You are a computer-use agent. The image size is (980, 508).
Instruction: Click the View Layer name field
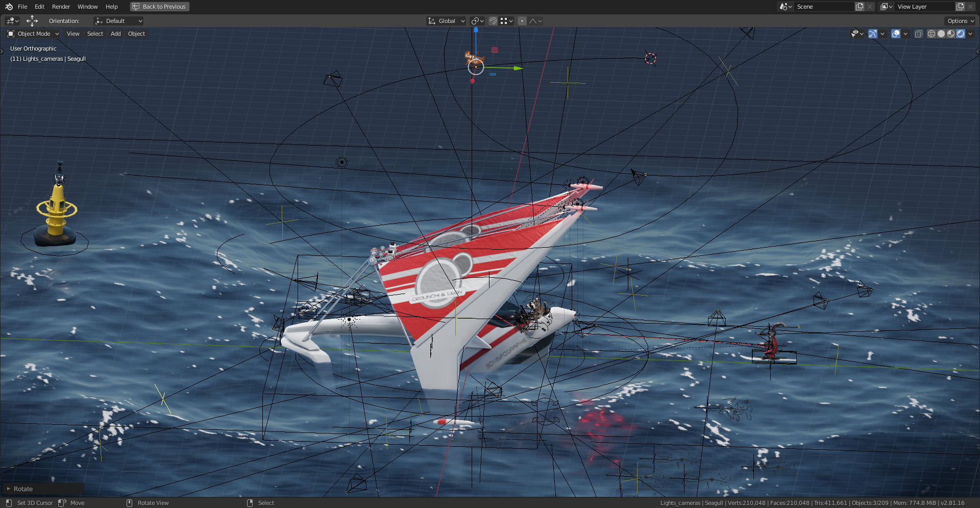[925, 7]
